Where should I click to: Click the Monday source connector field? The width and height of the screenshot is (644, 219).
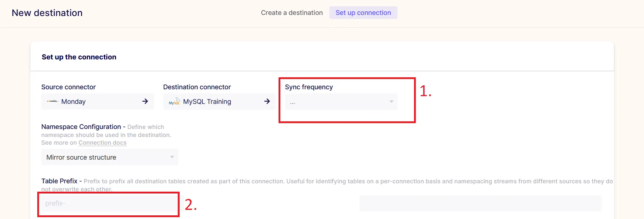(x=97, y=102)
